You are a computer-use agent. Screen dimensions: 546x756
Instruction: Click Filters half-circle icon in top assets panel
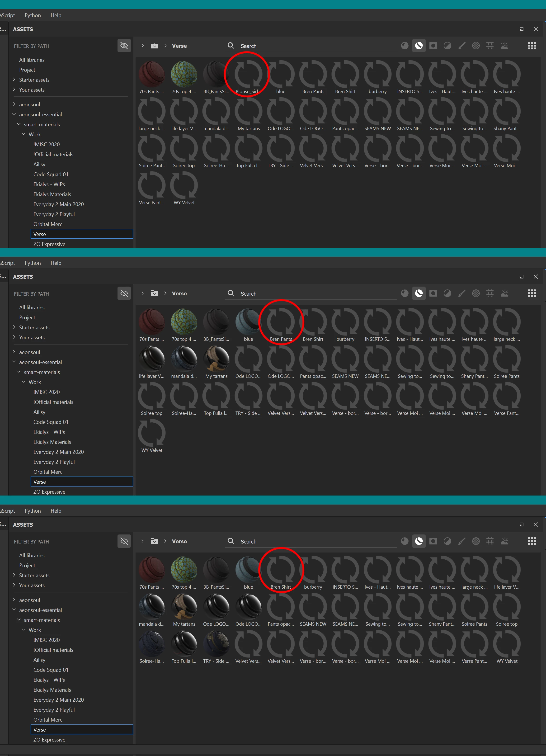(x=447, y=46)
